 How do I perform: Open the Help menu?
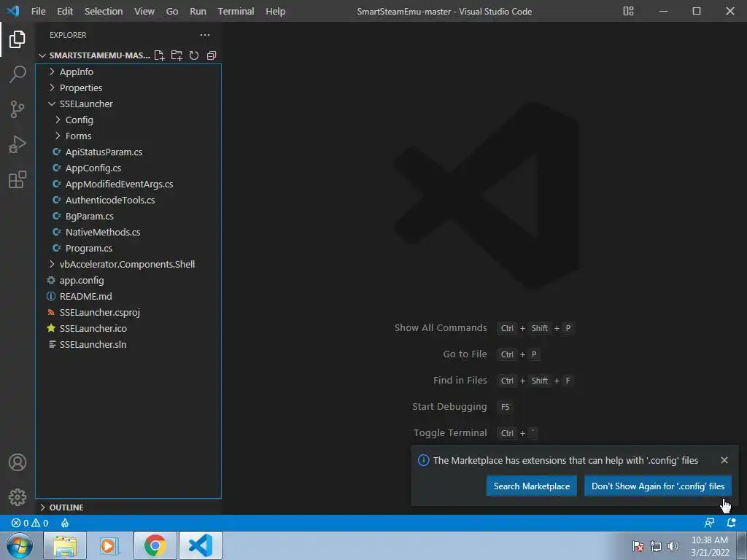click(275, 11)
